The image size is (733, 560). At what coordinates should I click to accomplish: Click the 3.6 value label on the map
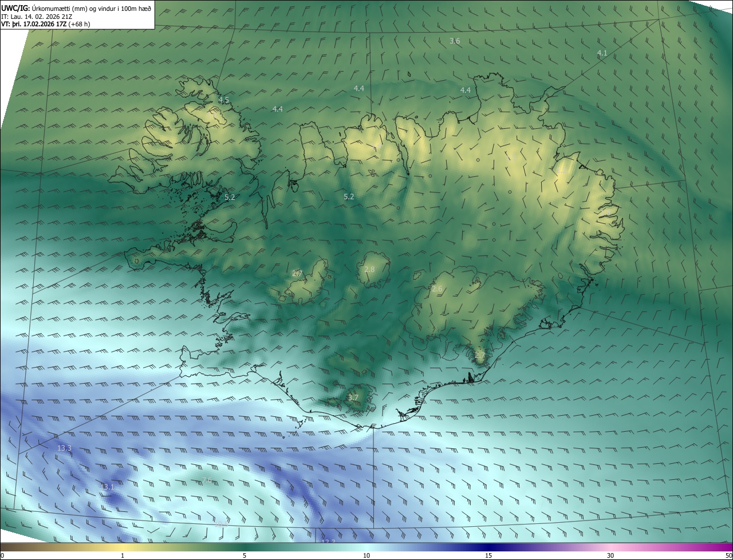click(455, 41)
